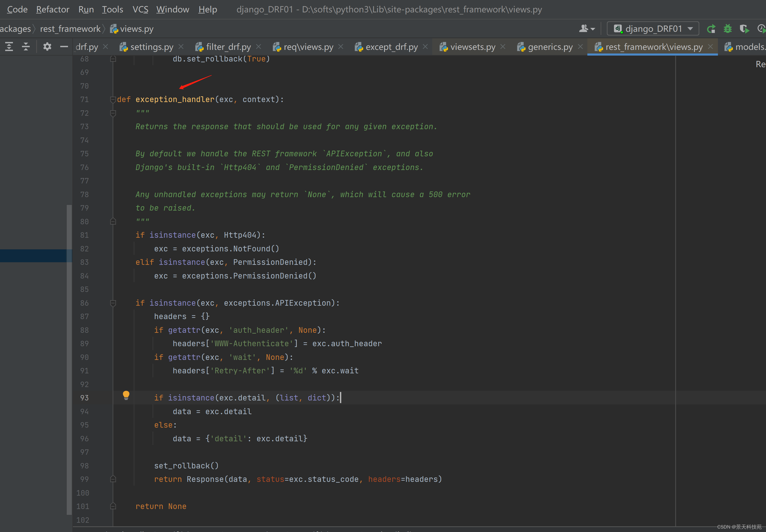Screen dimensions: 766x532
Task: Click Python file icon on generics.py tab
Action: [x=521, y=47]
